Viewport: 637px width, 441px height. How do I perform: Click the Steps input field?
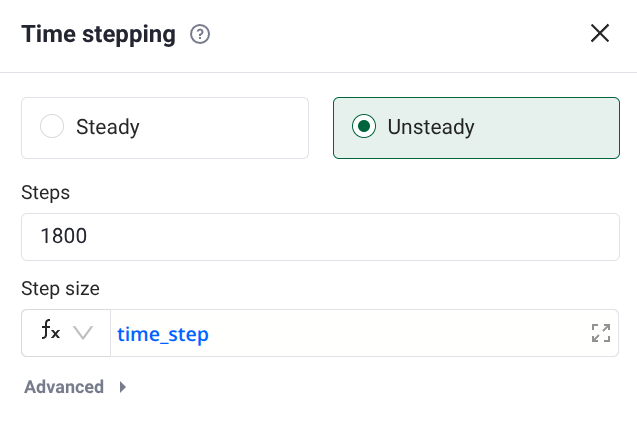pyautogui.click(x=320, y=237)
